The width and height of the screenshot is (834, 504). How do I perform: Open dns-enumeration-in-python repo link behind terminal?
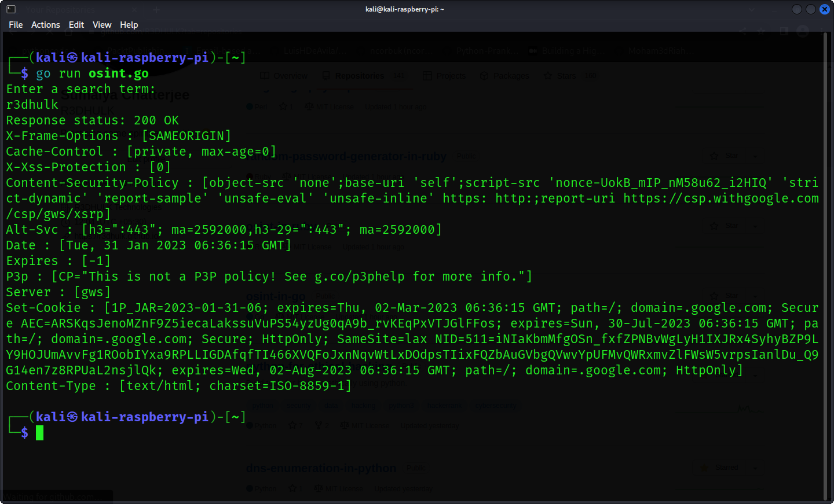point(321,468)
